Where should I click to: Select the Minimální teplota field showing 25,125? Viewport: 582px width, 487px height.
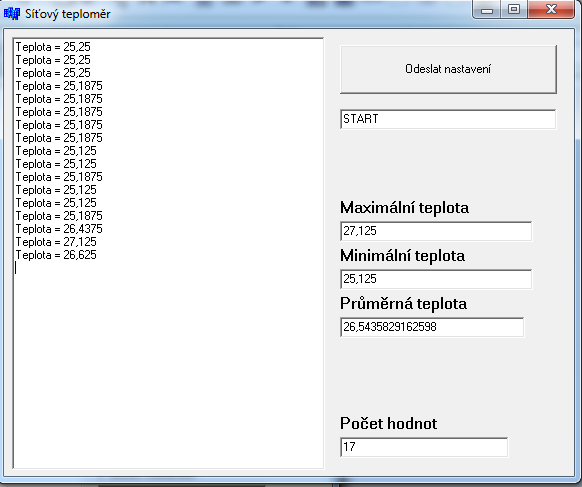436,279
